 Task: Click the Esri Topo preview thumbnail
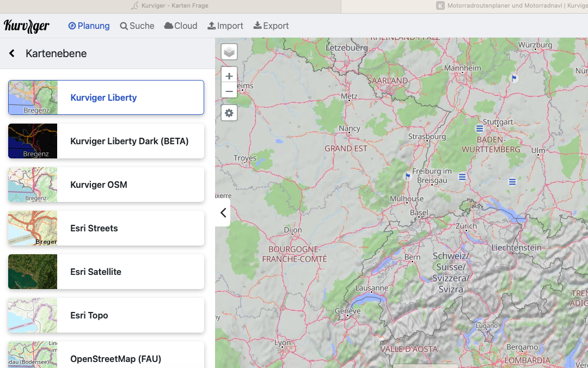pos(33,315)
